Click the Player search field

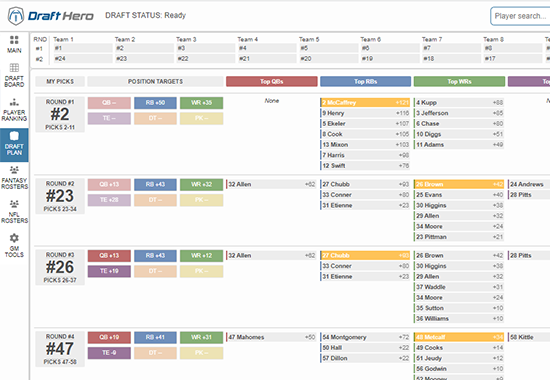(x=521, y=16)
